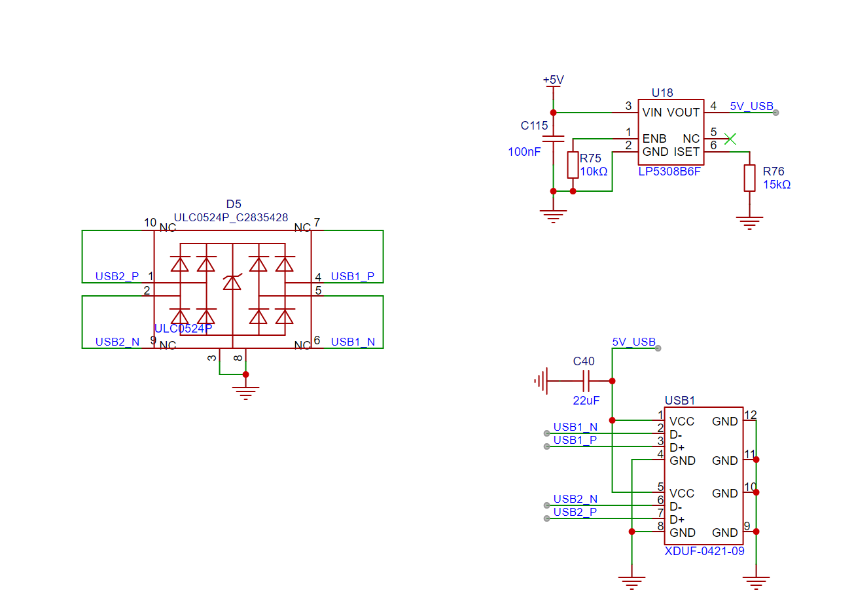Select the ground symbol below R76
This screenshot has height=616, width=854.
(749, 223)
